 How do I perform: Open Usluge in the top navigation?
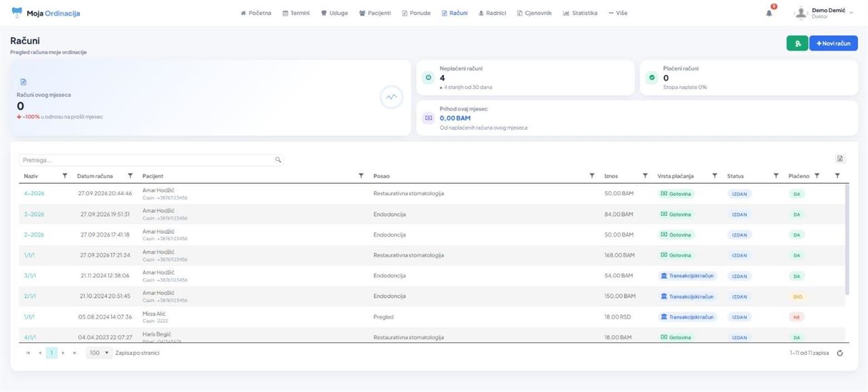tap(334, 13)
